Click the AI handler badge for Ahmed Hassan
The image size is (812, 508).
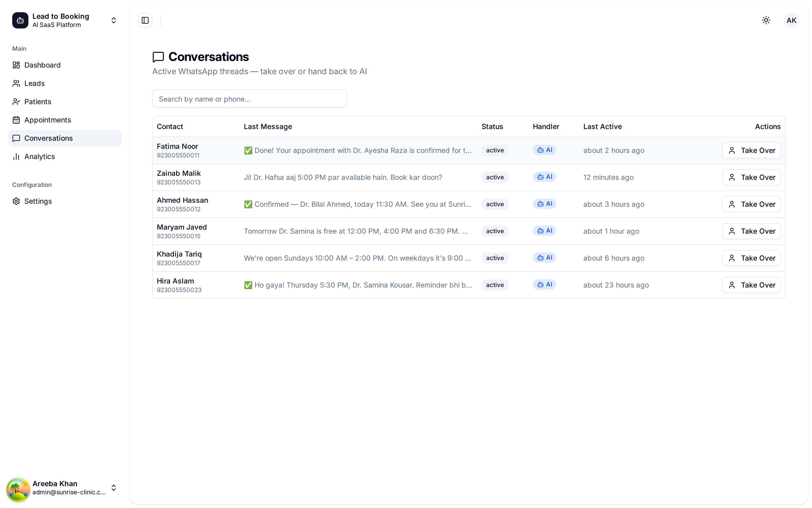tap(544, 204)
